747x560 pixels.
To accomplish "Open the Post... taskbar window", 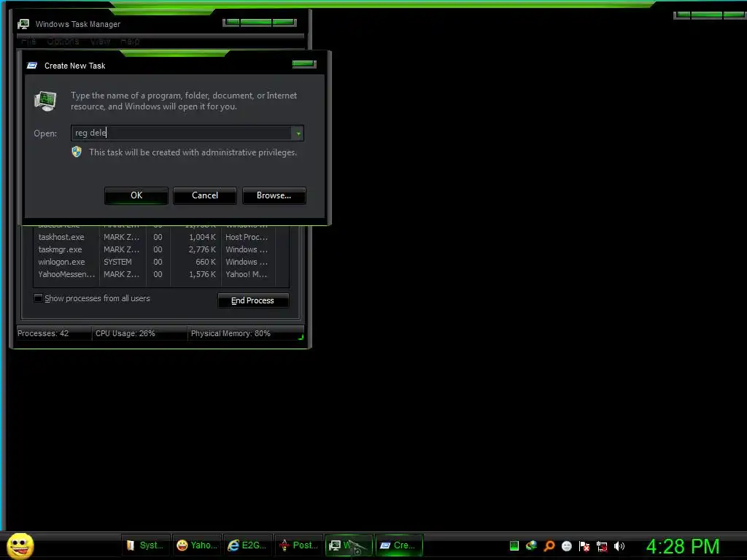I will (298, 545).
